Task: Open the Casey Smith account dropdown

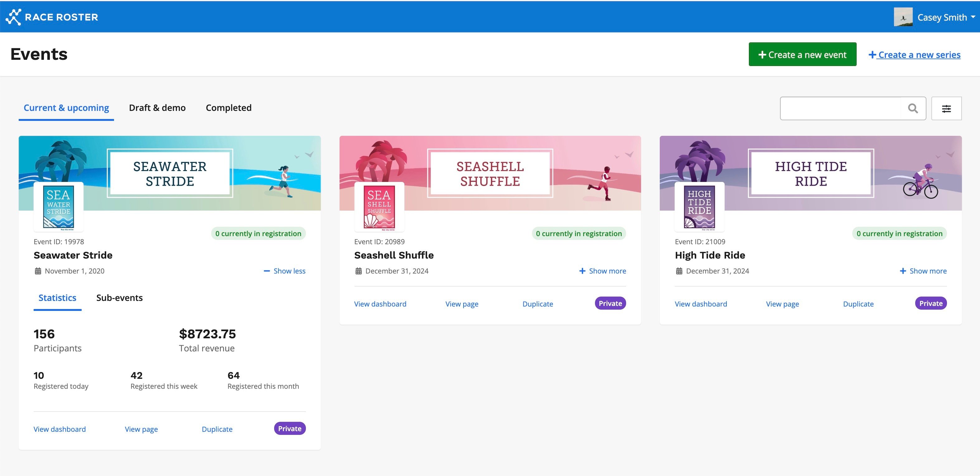Action: tap(946, 17)
